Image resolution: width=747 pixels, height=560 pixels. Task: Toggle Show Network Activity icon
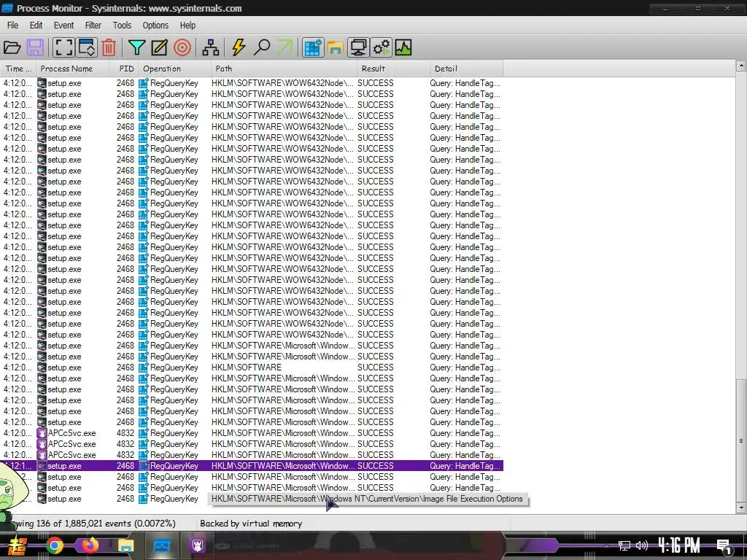358,47
